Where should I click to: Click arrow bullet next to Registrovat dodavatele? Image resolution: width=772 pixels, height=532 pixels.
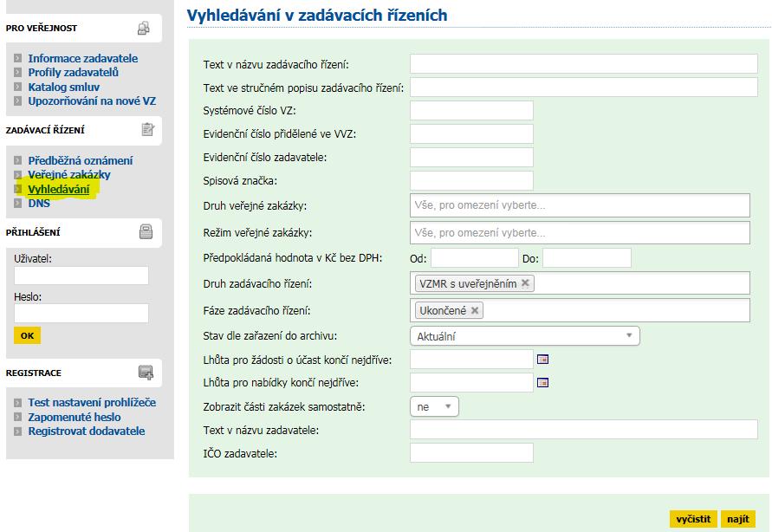[x=17, y=431]
